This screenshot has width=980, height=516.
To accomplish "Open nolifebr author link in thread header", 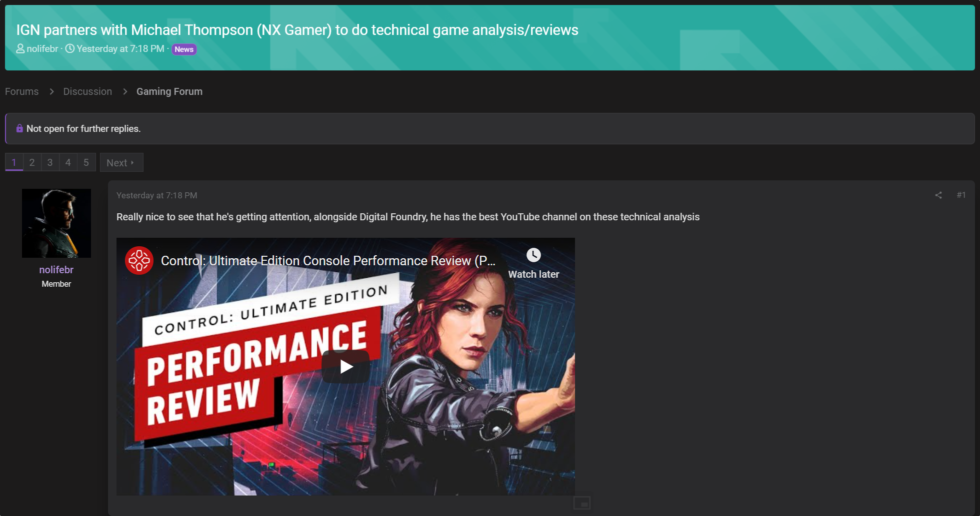I will coord(42,48).
